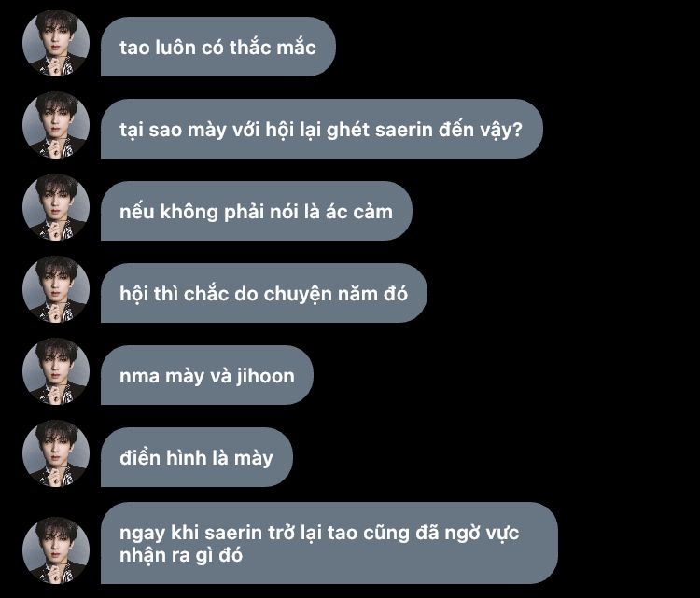
Task: Select the 'tao luôn có thắc mắc' message bubble
Action: click(x=217, y=47)
